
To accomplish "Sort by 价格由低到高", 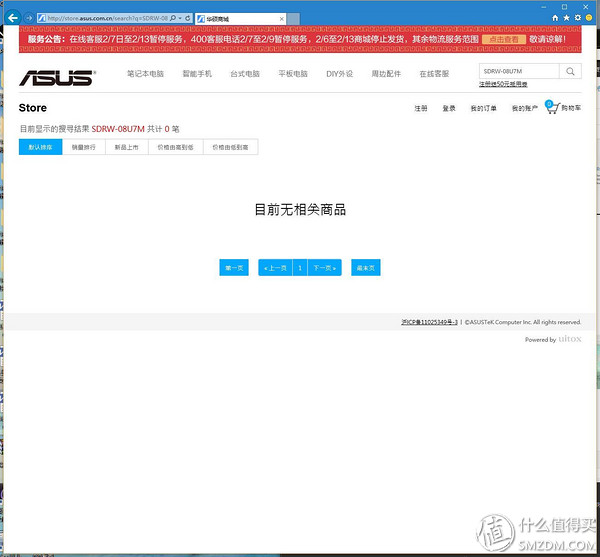I will pos(230,147).
